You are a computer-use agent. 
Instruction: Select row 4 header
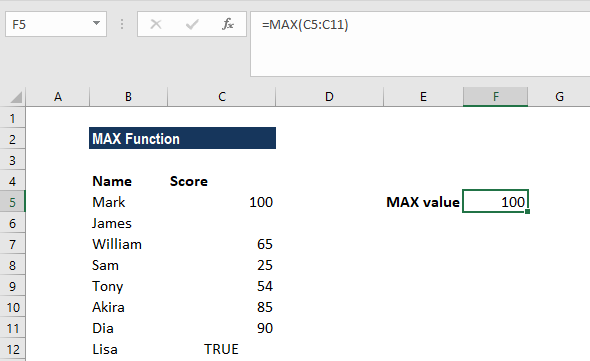12,181
